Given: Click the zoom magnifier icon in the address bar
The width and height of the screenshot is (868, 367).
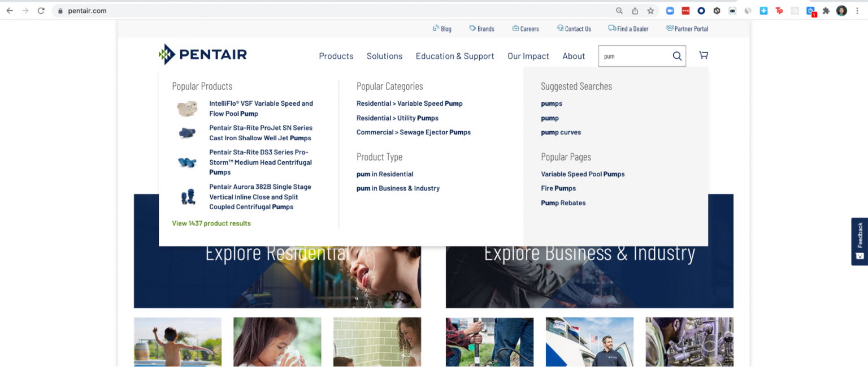Looking at the screenshot, I should [x=619, y=11].
